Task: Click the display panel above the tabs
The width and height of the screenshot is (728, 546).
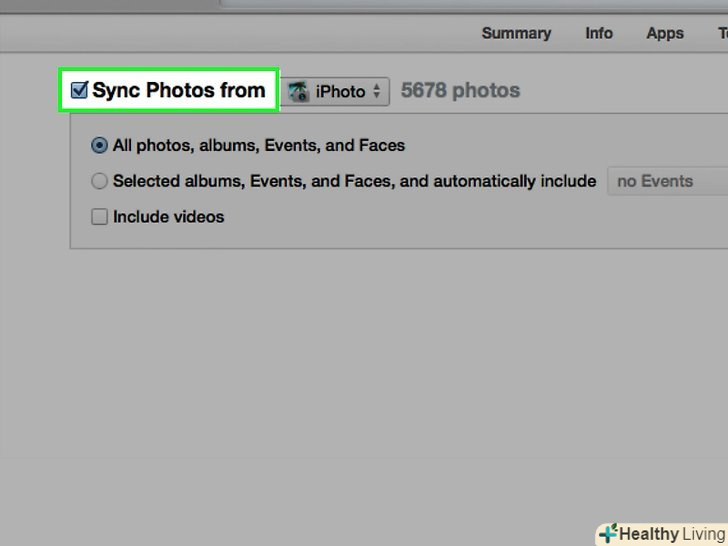Action: tap(470, 4)
